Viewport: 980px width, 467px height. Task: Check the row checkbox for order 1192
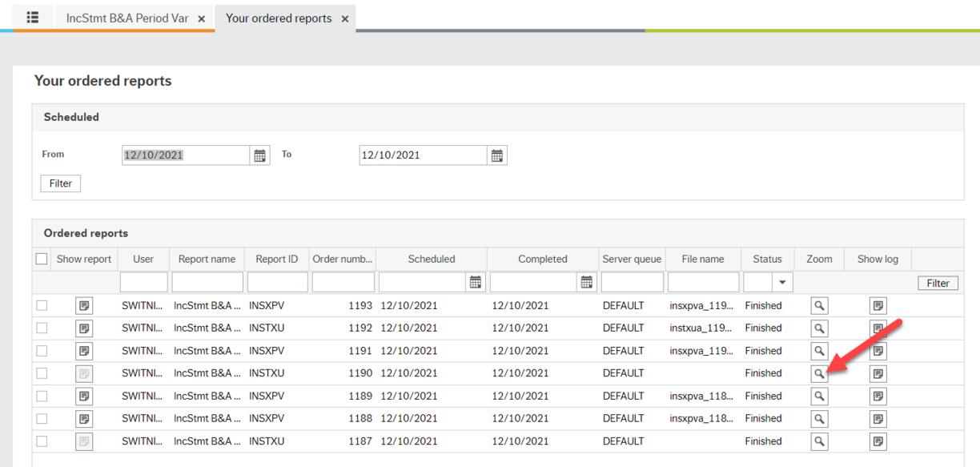42,328
